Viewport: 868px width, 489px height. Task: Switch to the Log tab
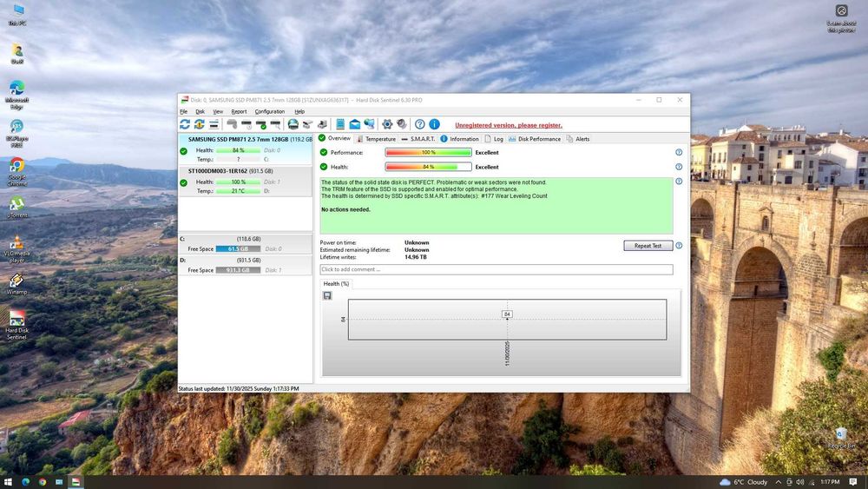494,139
